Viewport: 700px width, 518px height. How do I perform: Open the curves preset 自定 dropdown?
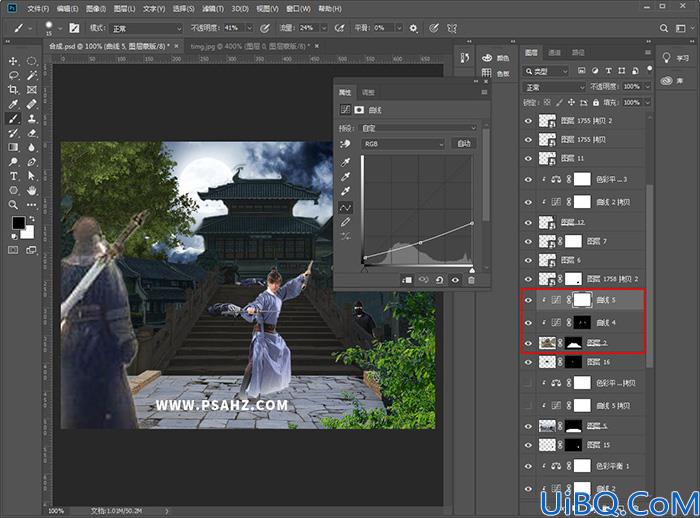click(418, 128)
